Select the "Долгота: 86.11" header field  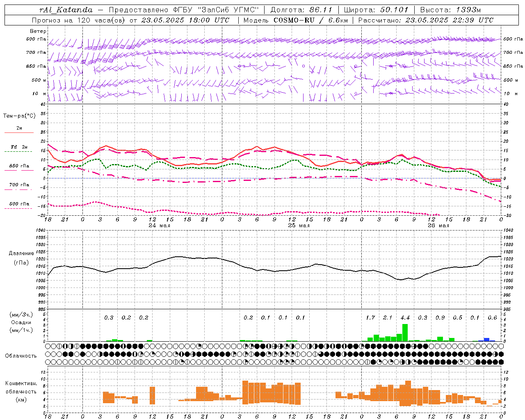[301, 9]
